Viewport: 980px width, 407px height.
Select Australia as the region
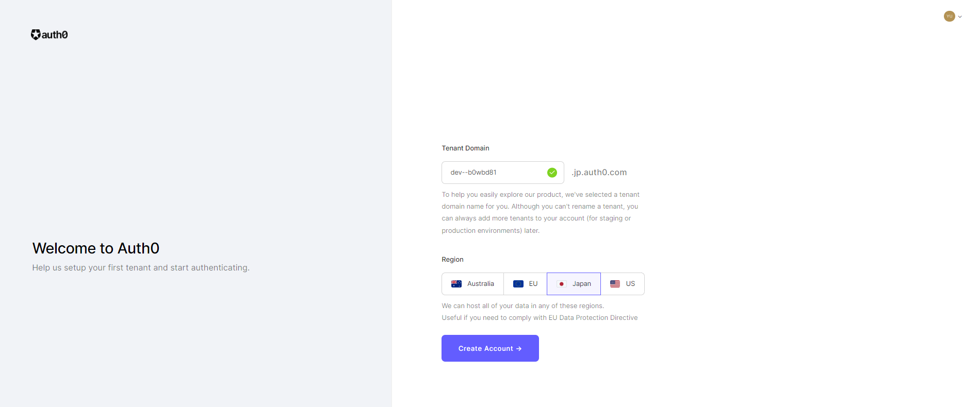(x=472, y=284)
